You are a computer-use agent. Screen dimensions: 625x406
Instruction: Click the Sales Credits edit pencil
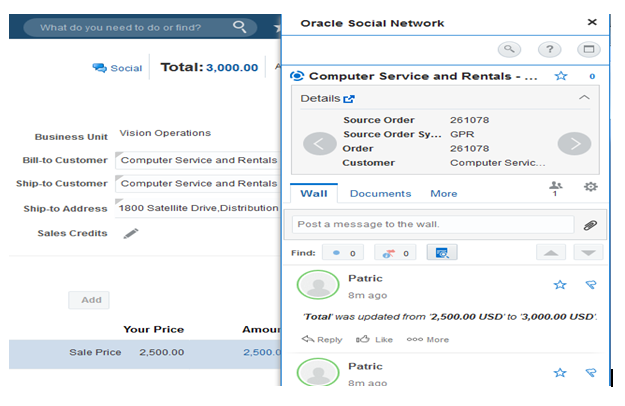pyautogui.click(x=131, y=233)
